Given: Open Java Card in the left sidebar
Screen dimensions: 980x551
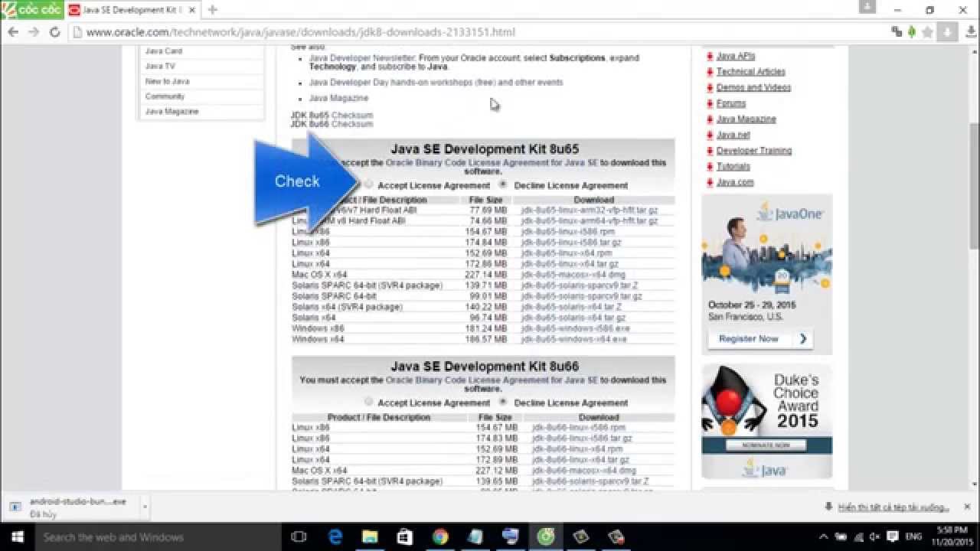Looking at the screenshot, I should tap(164, 51).
